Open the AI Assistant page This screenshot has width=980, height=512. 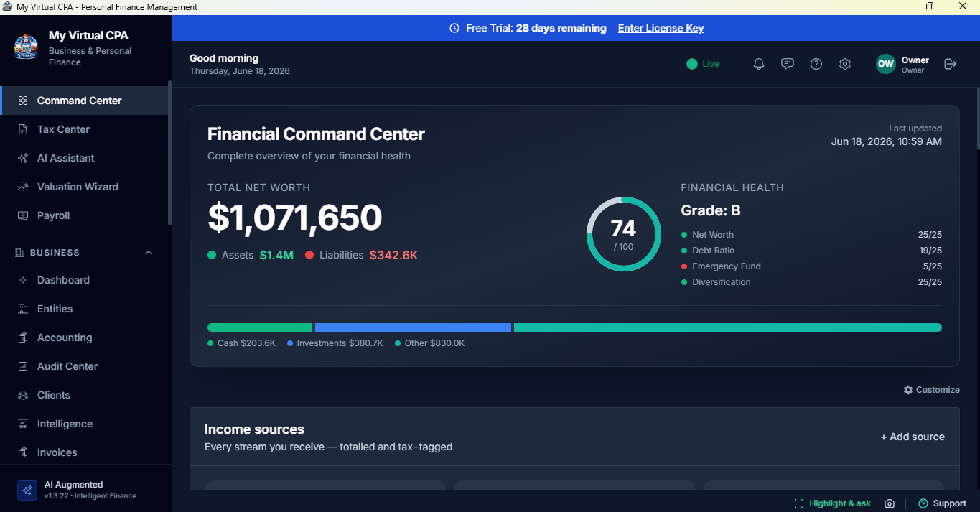point(85,158)
